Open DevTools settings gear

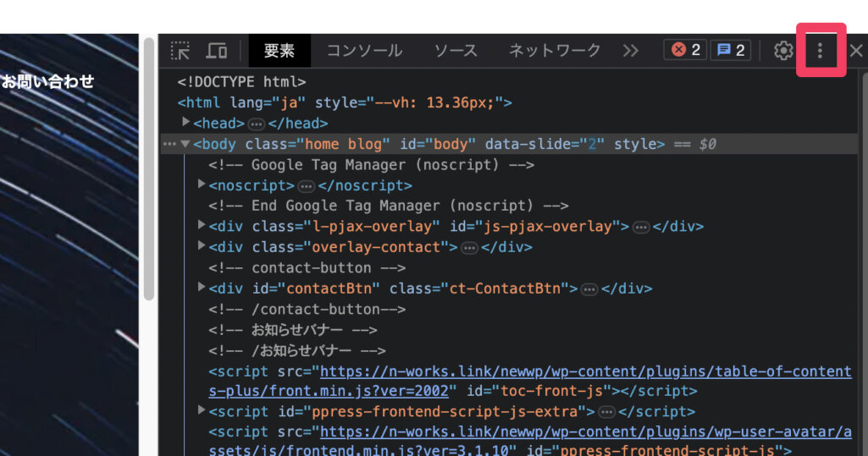point(783,51)
